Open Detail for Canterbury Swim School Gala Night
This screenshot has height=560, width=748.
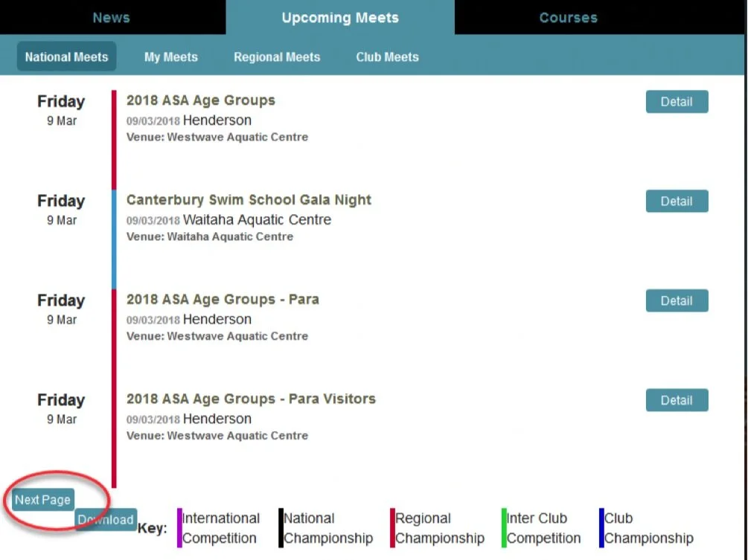pyautogui.click(x=677, y=201)
